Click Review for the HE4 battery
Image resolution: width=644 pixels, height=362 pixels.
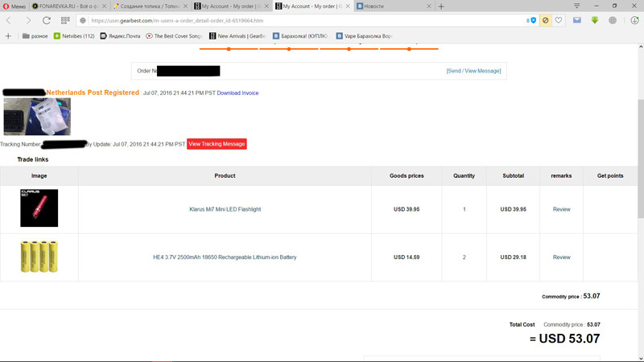pyautogui.click(x=561, y=257)
